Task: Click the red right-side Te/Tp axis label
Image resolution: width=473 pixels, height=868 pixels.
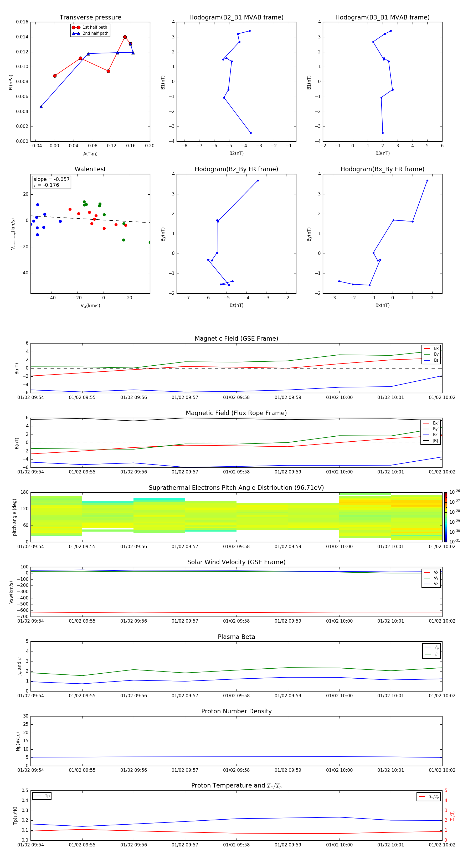Action: 452,815
